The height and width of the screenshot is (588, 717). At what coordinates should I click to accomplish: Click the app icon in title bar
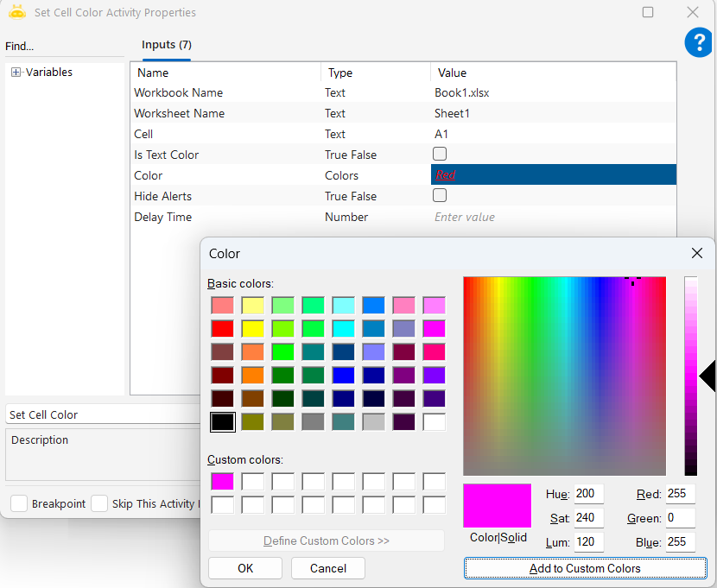tap(16, 12)
